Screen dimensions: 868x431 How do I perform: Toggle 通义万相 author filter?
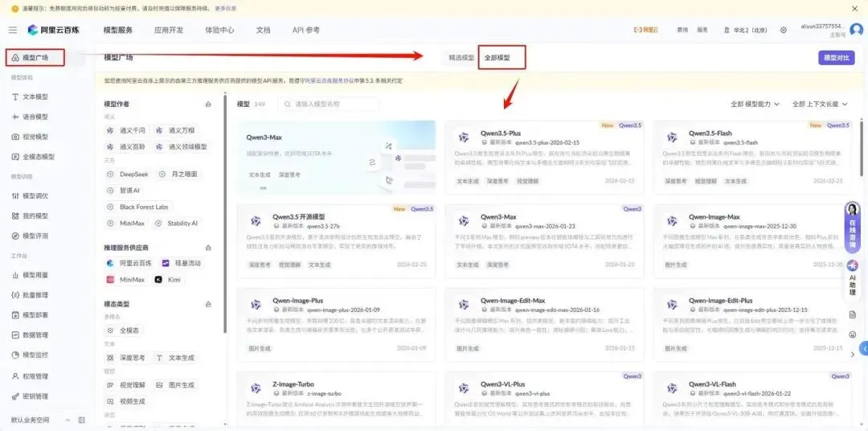(x=177, y=131)
